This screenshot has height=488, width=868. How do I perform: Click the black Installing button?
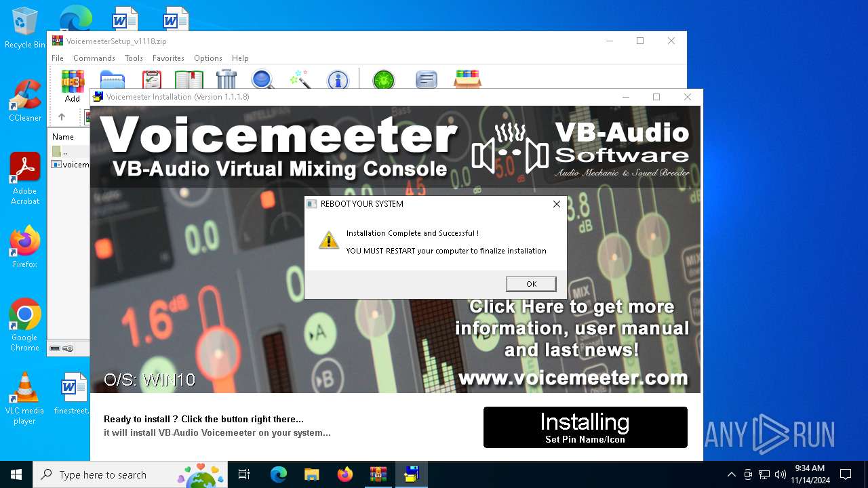[585, 427]
